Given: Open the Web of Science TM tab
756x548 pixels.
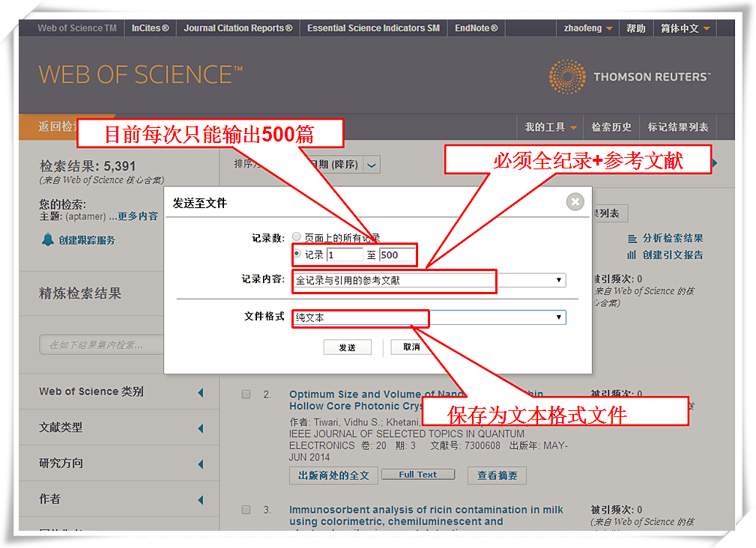Looking at the screenshot, I should [x=76, y=28].
